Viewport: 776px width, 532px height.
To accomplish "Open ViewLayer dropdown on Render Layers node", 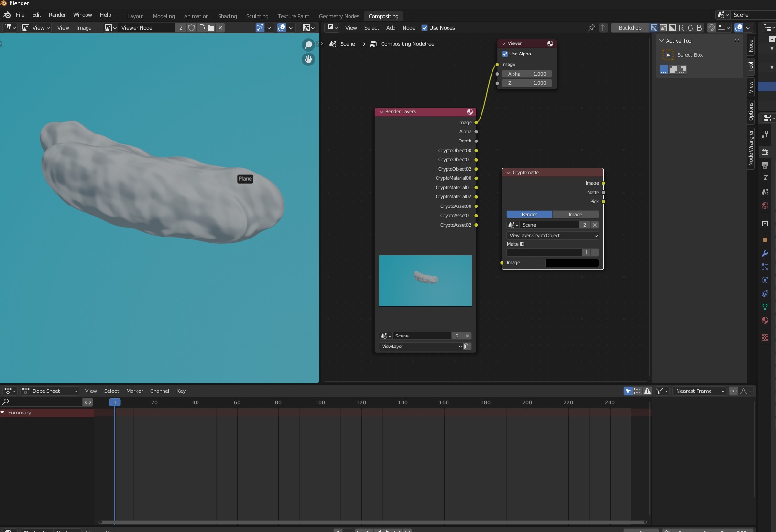I will pos(422,347).
